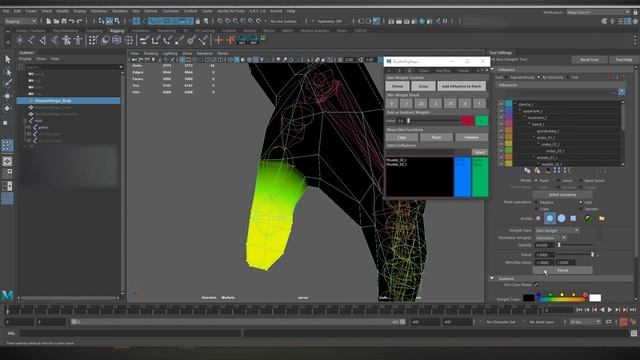Viewport: 640px width, 360px height.
Task: Click the Auto Keyframe red toggle icon
Action: tap(623, 322)
